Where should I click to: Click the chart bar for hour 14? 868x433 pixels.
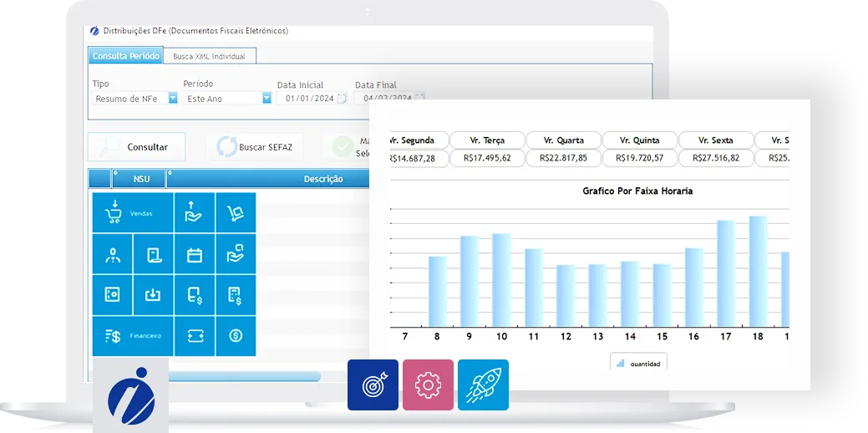[x=630, y=294]
